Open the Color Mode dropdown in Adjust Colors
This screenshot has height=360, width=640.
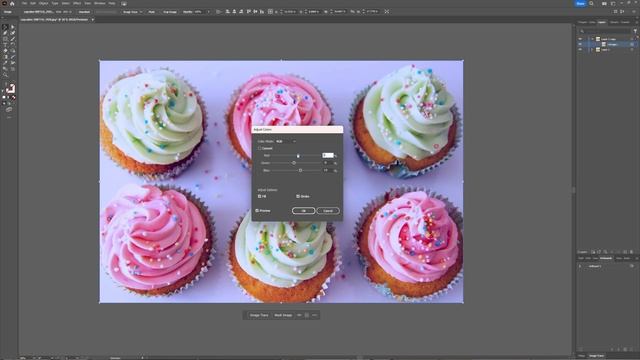coord(286,141)
